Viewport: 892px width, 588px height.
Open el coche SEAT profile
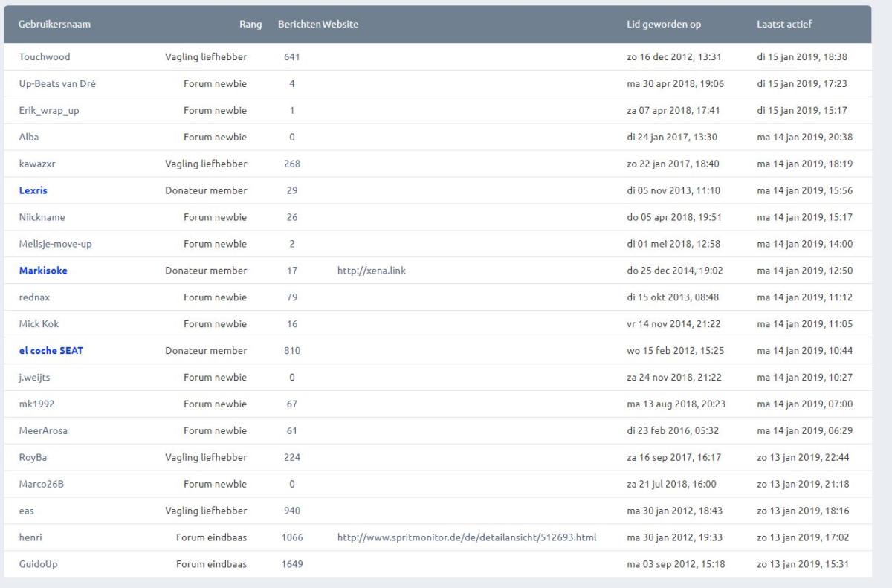51,351
